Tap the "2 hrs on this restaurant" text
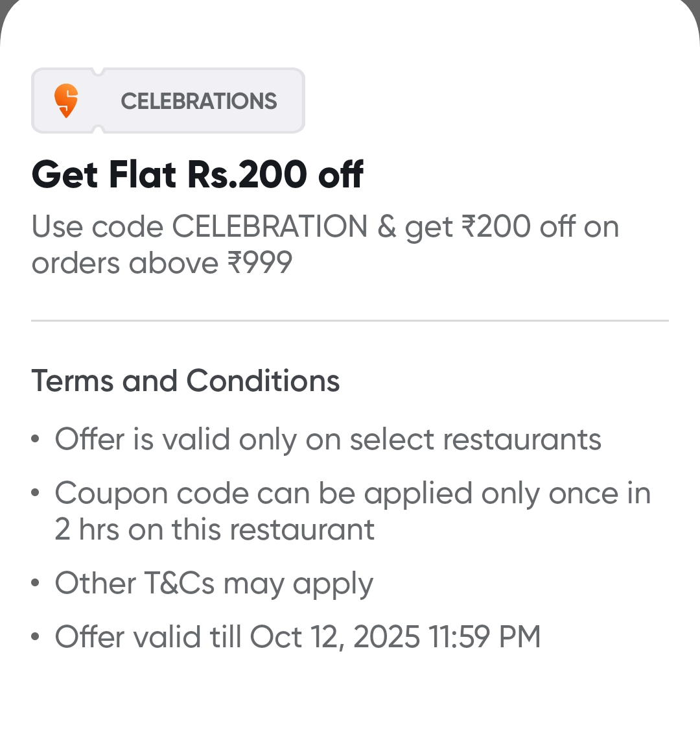 point(215,530)
